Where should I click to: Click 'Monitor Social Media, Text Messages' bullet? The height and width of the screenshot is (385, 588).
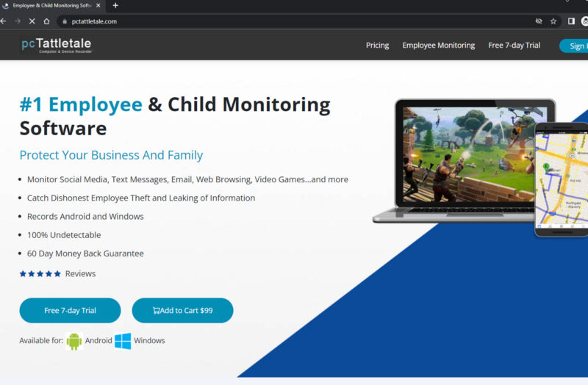pyautogui.click(x=187, y=179)
